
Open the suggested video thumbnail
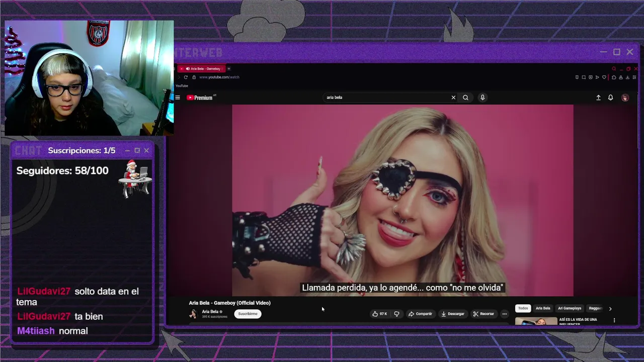[536, 321]
